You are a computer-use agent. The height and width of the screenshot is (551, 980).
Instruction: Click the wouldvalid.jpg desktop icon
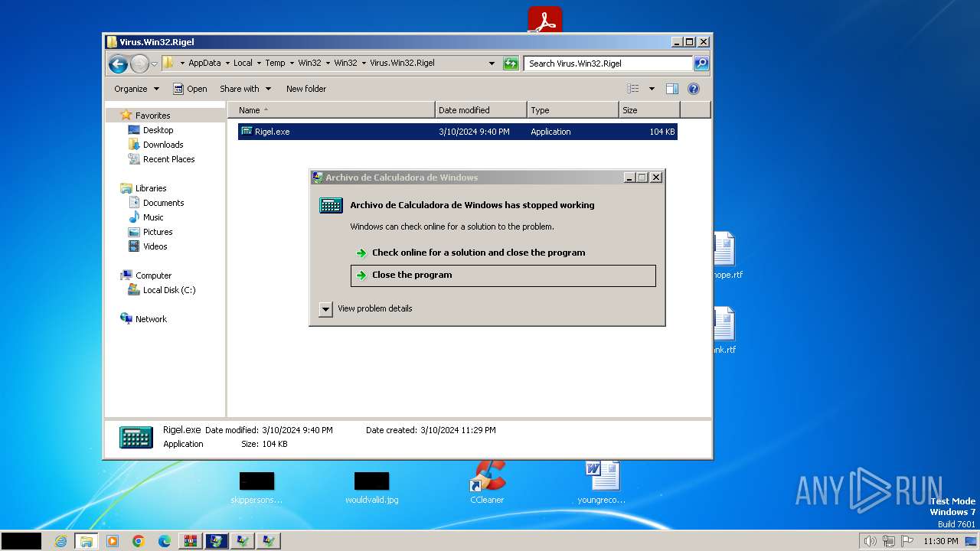click(x=372, y=487)
